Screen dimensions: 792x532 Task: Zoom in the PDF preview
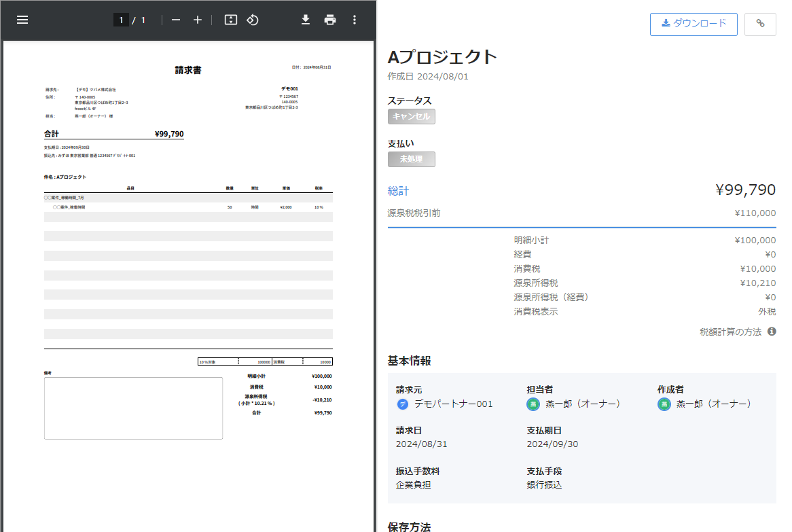[198, 20]
